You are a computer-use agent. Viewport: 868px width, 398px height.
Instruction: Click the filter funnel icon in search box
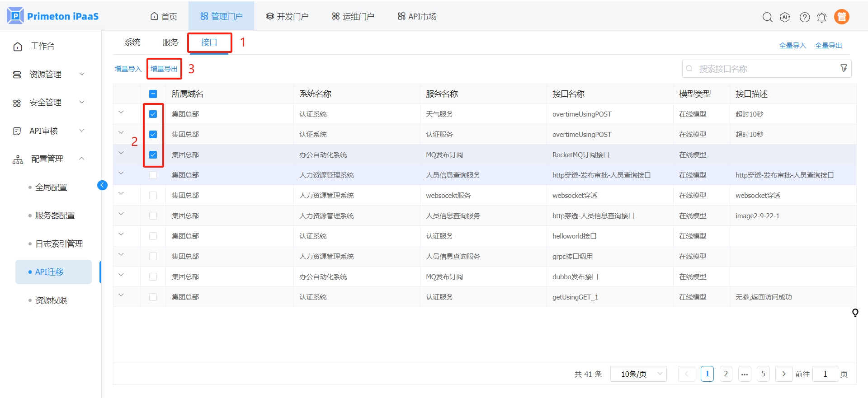[x=844, y=68]
